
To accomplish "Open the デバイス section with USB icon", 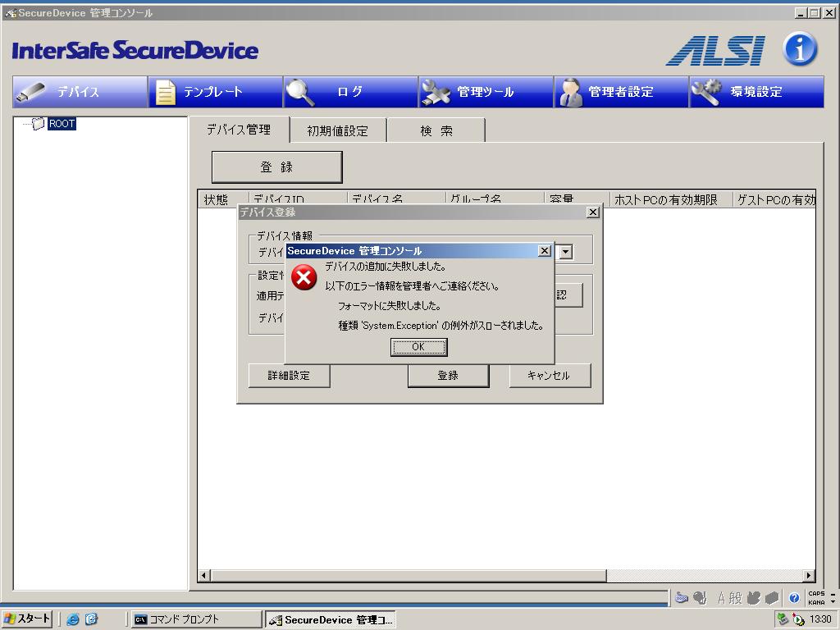I will (x=80, y=92).
